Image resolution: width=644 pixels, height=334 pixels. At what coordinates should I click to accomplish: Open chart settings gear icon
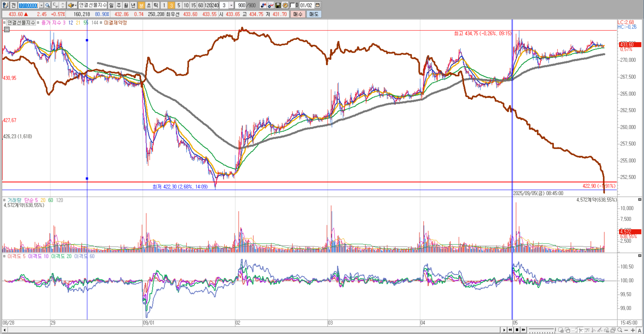[285, 5]
